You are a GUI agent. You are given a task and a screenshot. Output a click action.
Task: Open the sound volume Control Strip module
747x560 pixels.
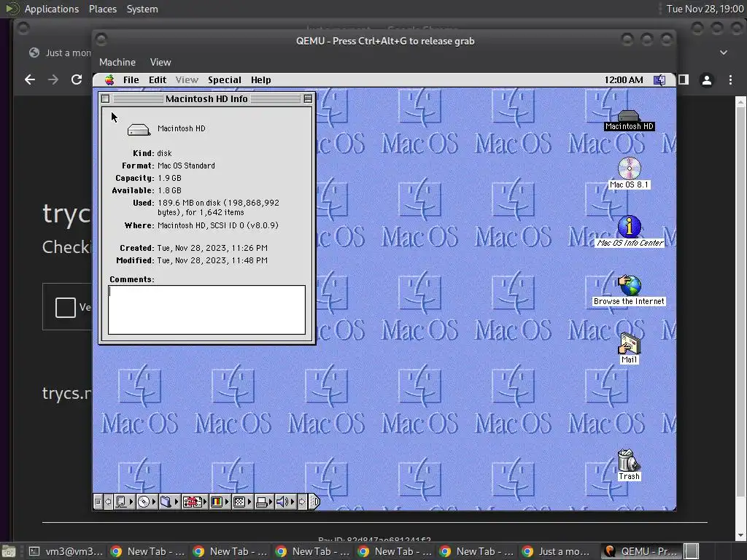tap(286, 502)
